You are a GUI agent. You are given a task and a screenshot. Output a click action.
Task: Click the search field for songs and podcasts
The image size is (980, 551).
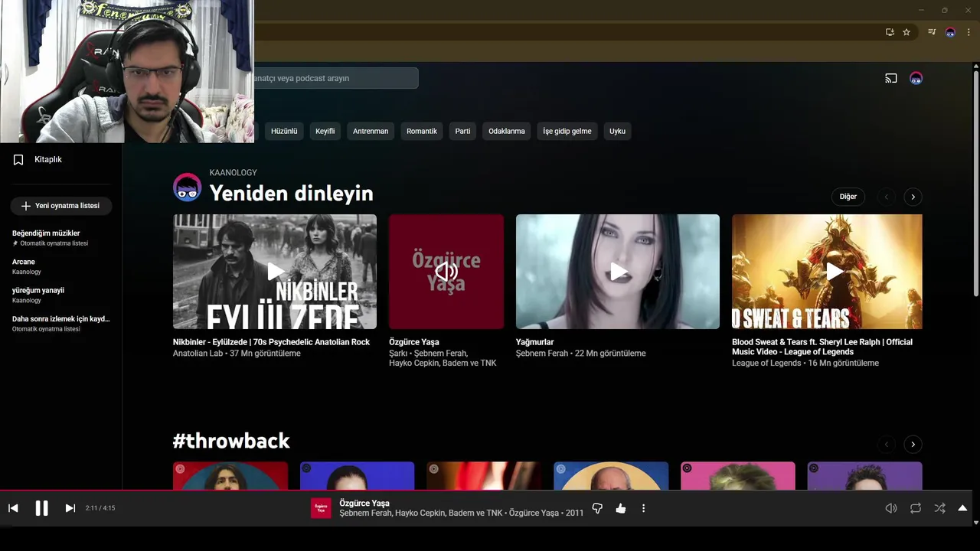[x=335, y=78]
